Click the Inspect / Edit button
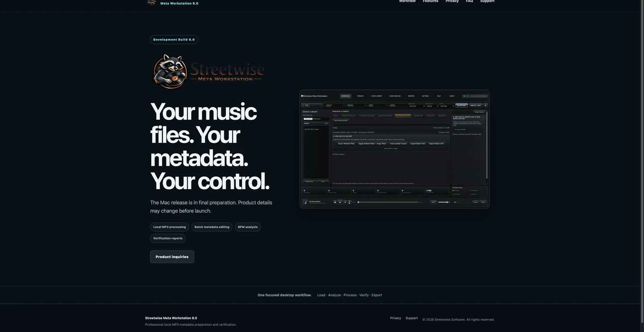This screenshot has height=332, width=644. tap(476, 105)
